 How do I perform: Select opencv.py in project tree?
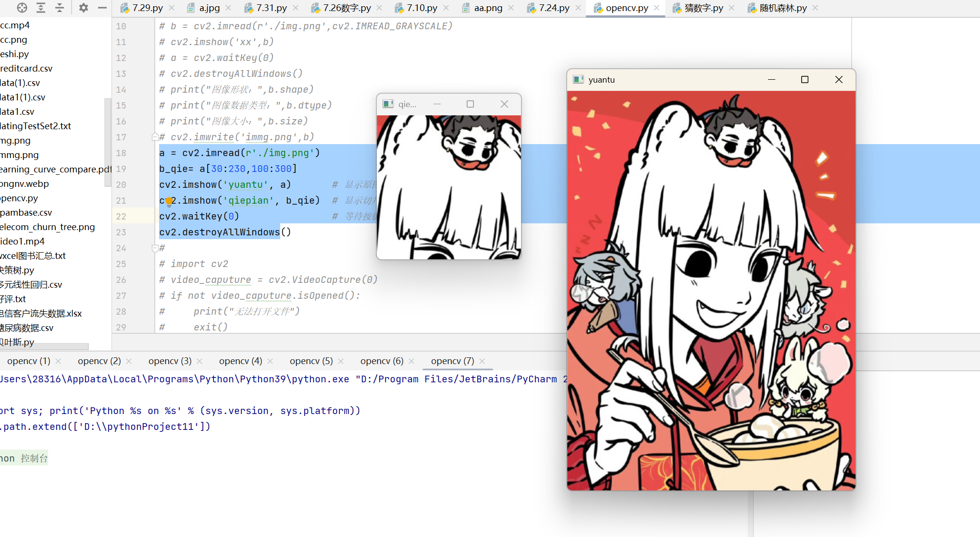[19, 198]
